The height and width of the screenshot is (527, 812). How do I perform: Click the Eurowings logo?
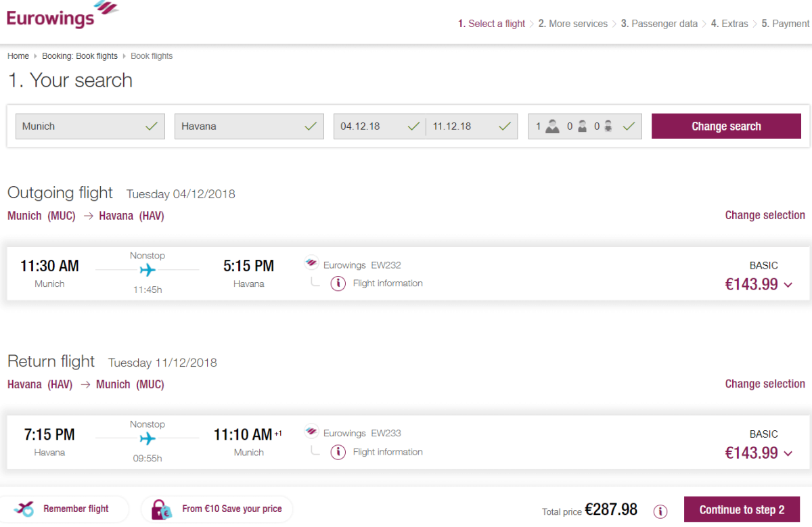tap(61, 15)
